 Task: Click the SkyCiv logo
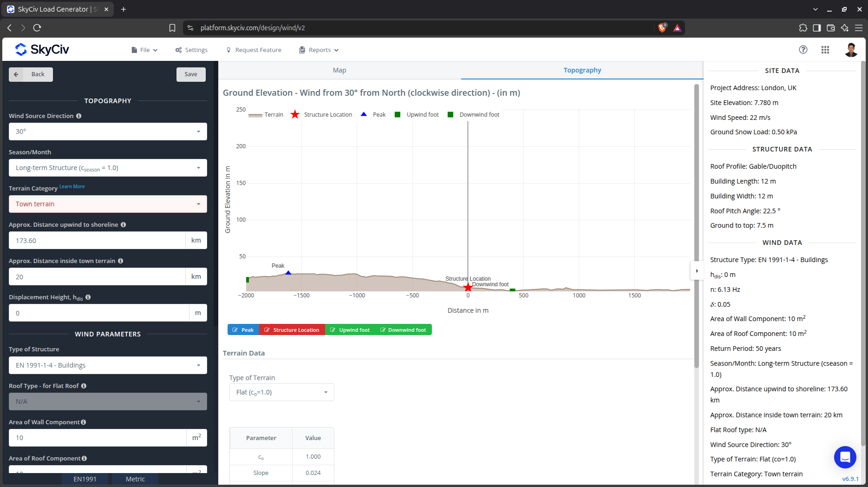[42, 49]
